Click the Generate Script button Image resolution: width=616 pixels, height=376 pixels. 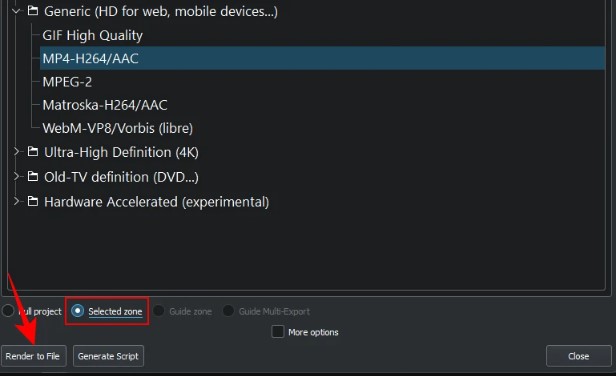(108, 356)
